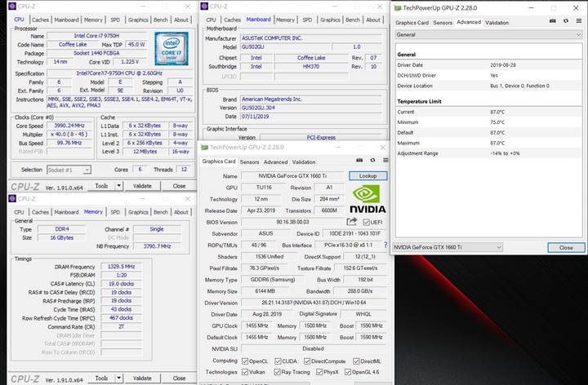Click the NVIDIA logo in GPU-Z

[x=367, y=200]
